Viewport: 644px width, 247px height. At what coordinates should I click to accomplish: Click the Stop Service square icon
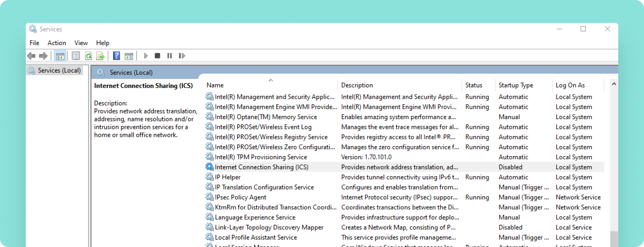[x=157, y=56]
